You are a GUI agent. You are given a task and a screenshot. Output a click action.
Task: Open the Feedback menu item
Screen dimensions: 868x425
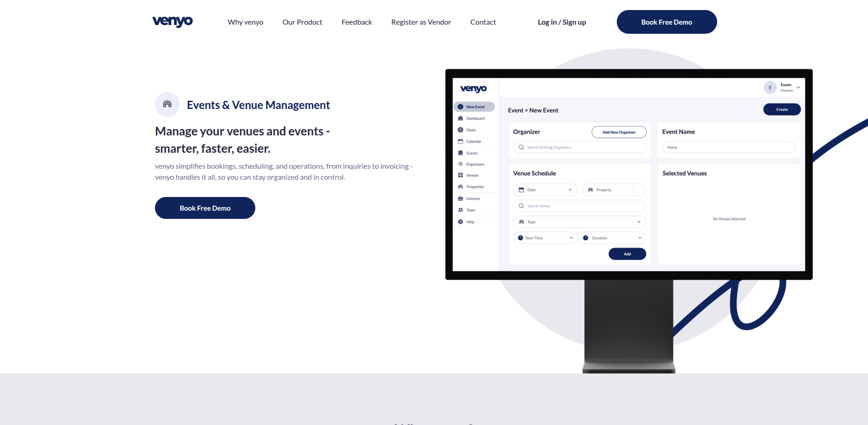tap(356, 21)
